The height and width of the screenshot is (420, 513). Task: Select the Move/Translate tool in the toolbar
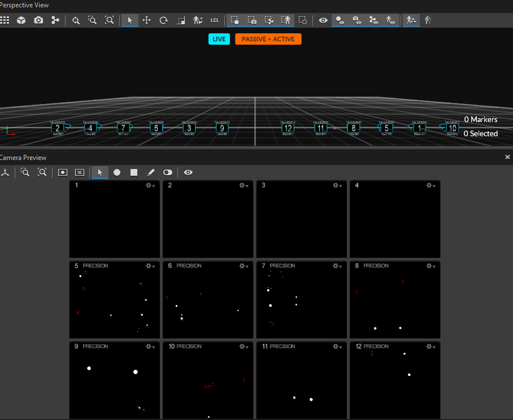147,20
